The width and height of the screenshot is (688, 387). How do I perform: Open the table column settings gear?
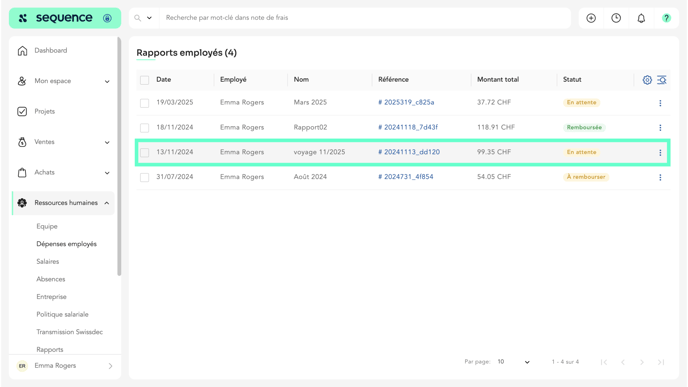coord(647,80)
